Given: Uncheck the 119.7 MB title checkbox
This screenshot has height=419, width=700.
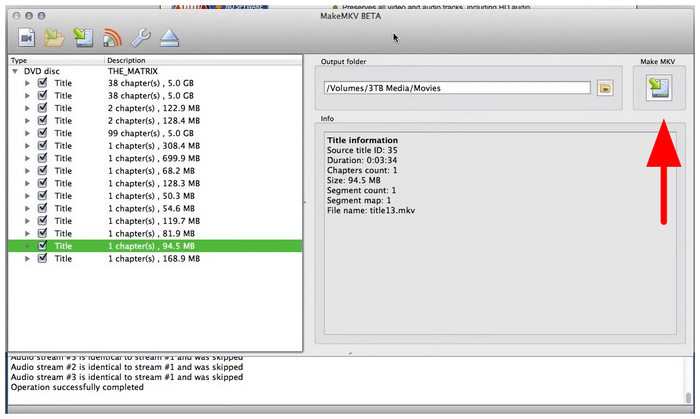Looking at the screenshot, I should tap(42, 220).
